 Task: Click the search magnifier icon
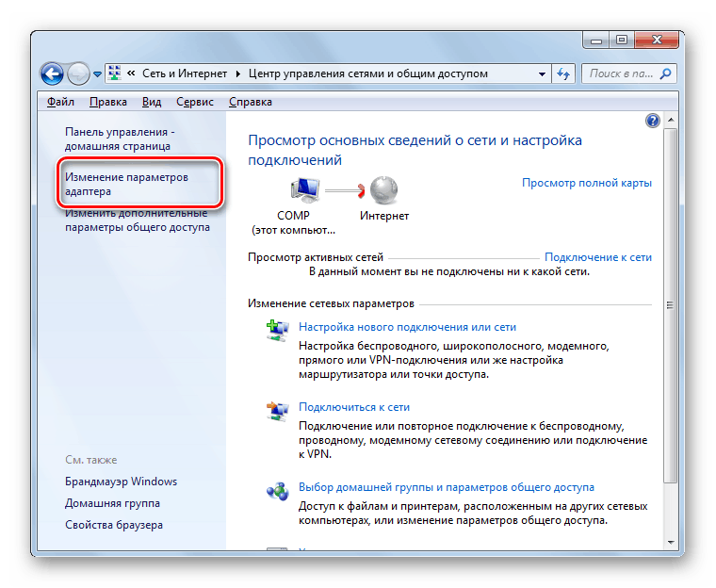[x=666, y=73]
